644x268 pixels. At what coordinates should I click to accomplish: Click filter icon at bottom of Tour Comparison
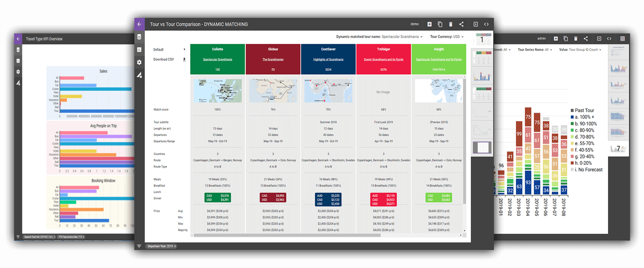139,246
